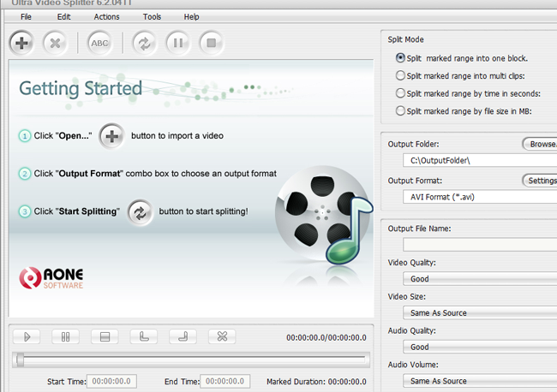This screenshot has width=557, height=392.
Task: Click the arrows icon beside 'Start Splitting' text
Action: [141, 213]
